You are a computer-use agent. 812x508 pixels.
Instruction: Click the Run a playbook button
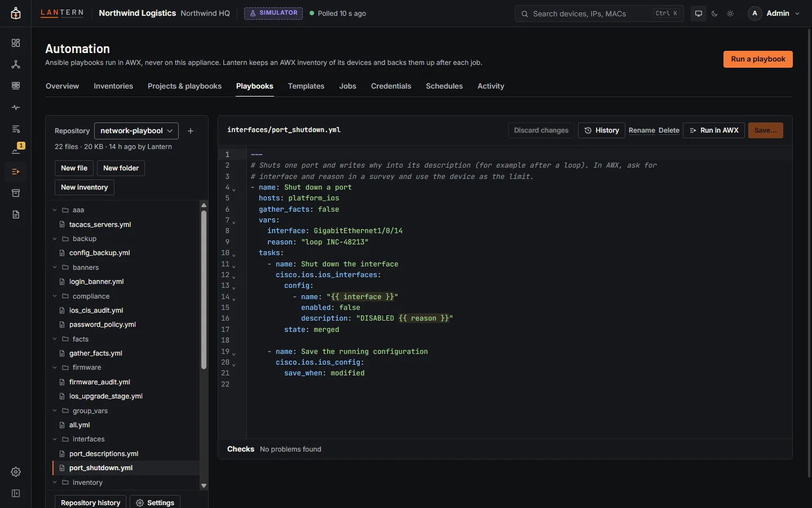tap(758, 59)
